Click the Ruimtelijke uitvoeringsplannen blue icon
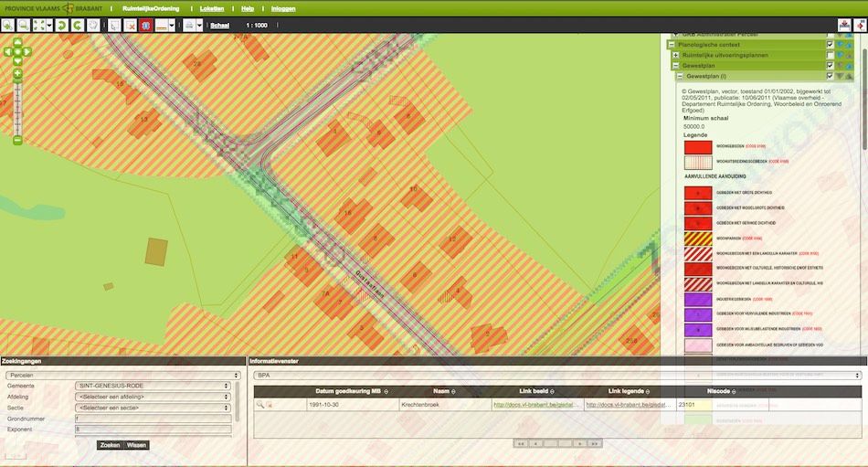868x467 pixels. 840,56
